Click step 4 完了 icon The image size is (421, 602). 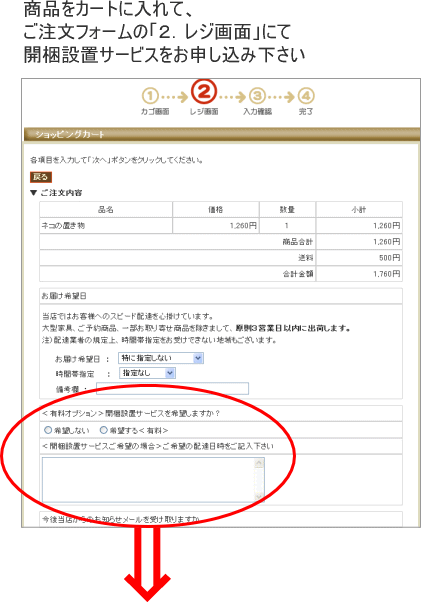[306, 96]
